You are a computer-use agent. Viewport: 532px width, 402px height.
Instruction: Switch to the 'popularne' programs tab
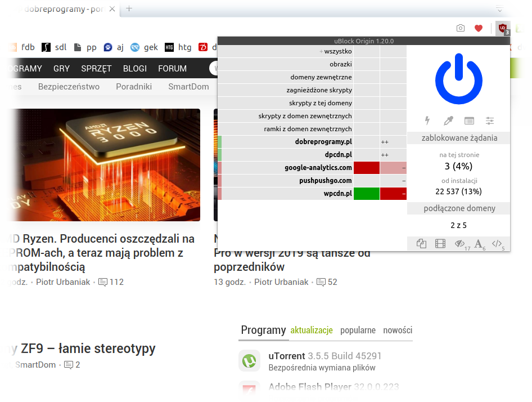click(x=358, y=330)
